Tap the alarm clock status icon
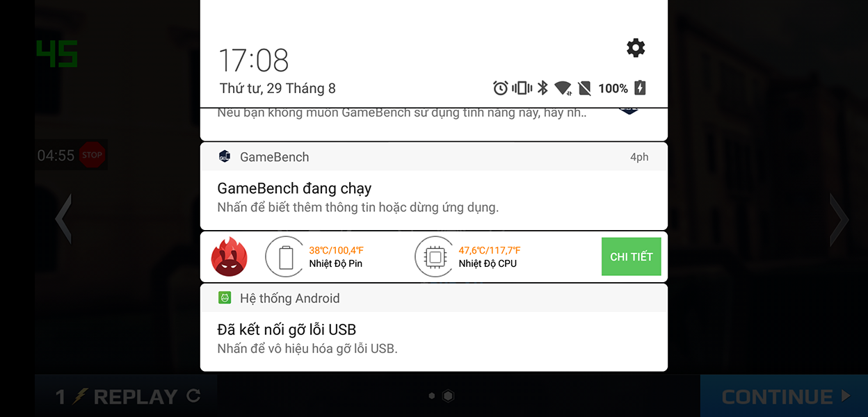 pyautogui.click(x=501, y=88)
